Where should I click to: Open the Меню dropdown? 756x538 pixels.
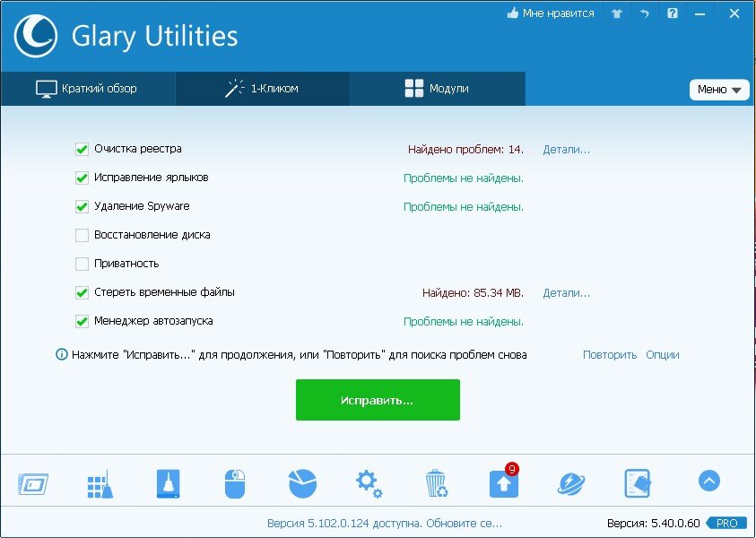[x=719, y=90]
